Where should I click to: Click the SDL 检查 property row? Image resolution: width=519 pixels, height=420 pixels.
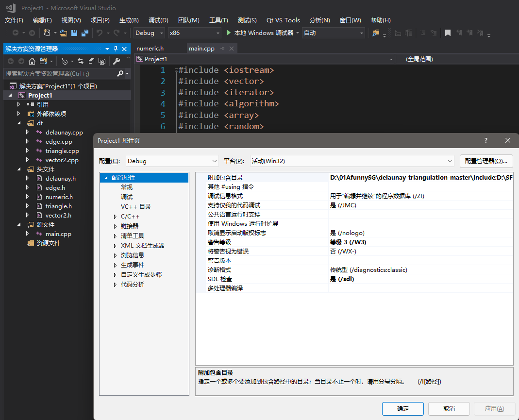coord(354,279)
